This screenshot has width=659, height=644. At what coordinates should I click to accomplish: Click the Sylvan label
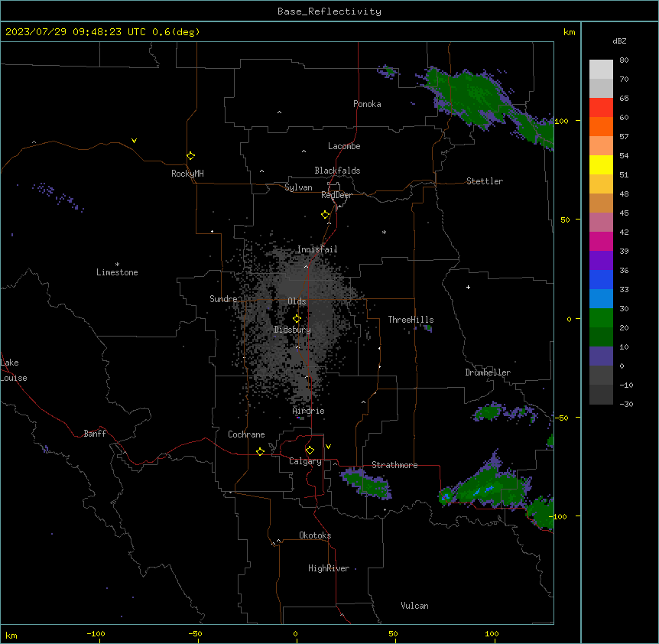point(298,187)
